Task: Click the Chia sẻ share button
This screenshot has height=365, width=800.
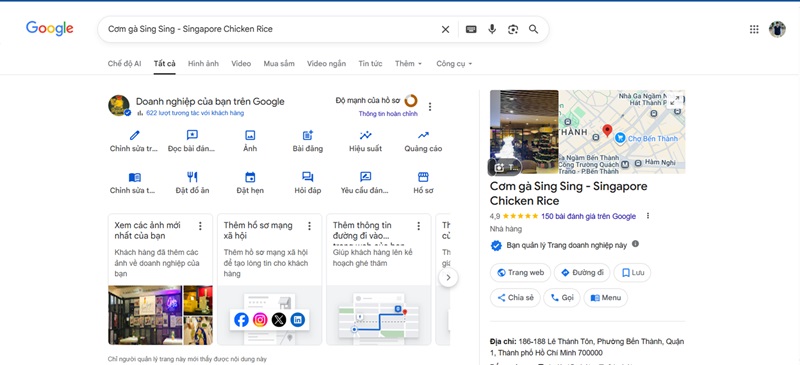Action: click(515, 298)
